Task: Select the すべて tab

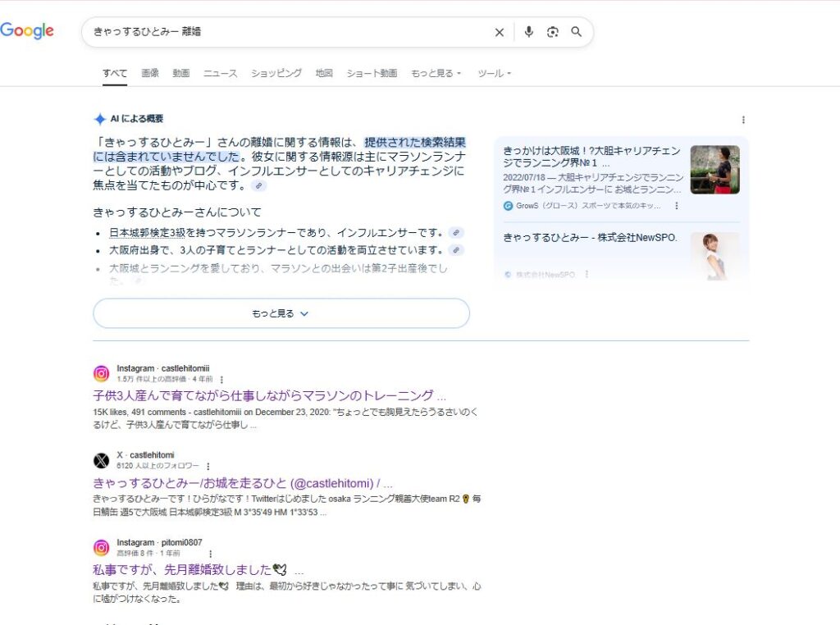Action: tap(115, 73)
